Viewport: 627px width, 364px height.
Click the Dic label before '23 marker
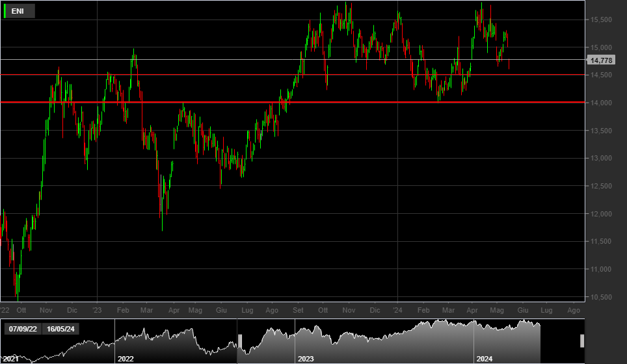click(x=72, y=310)
